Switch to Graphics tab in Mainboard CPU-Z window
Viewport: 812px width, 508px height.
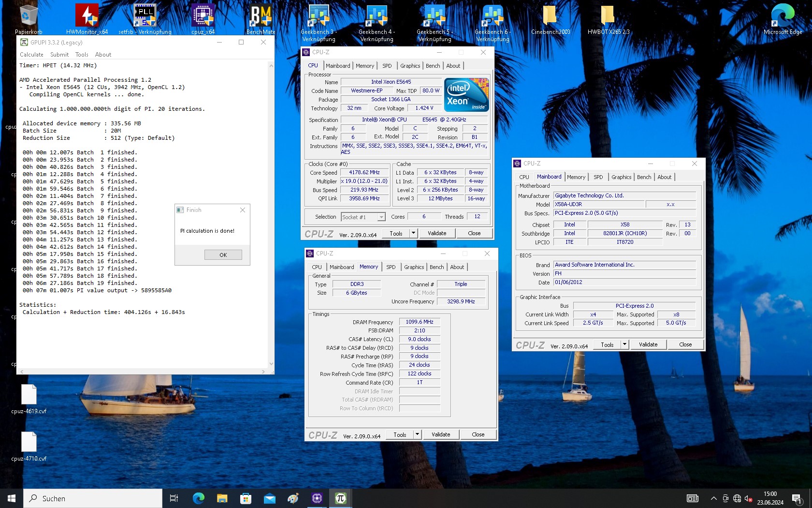point(622,177)
